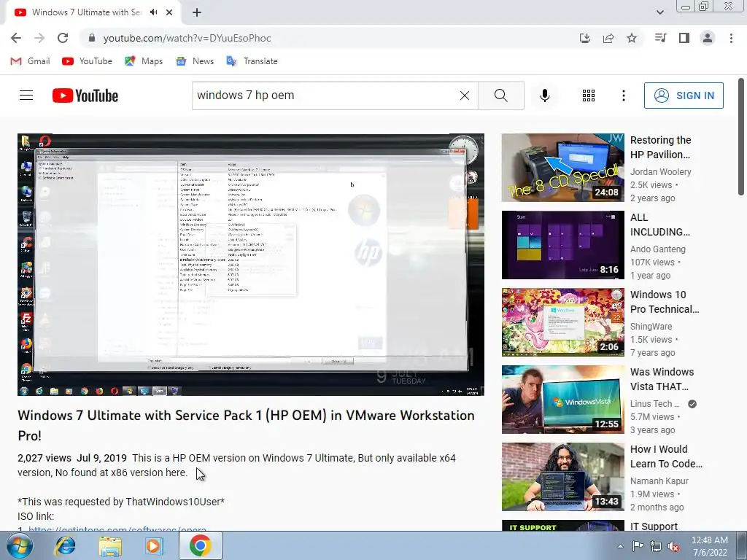This screenshot has height=560, width=747.
Task: Share this page using the share icon
Action: pyautogui.click(x=608, y=38)
